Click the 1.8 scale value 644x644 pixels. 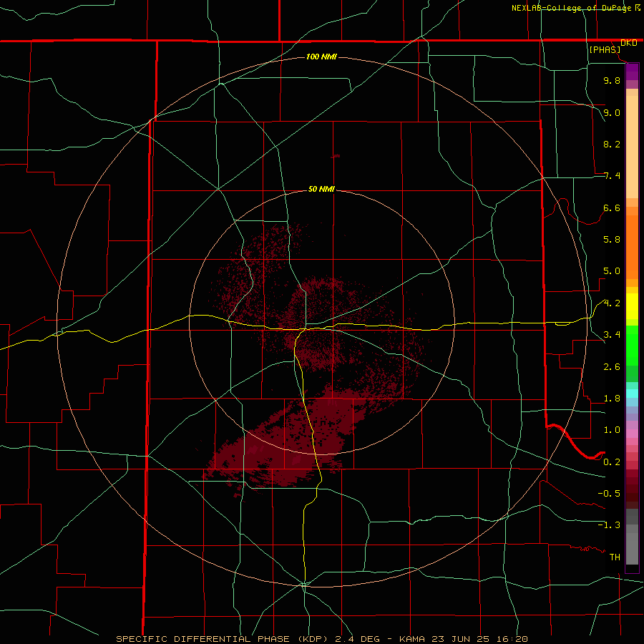pyautogui.click(x=612, y=399)
